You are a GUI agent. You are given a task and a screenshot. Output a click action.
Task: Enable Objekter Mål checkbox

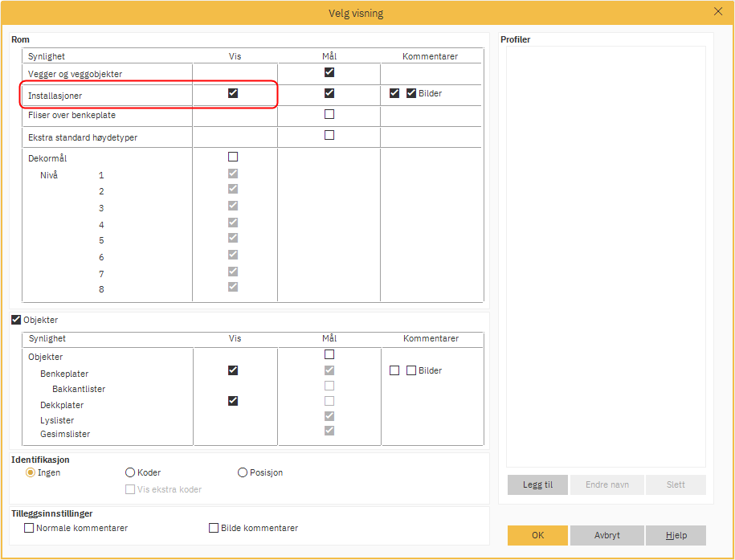pos(329,354)
